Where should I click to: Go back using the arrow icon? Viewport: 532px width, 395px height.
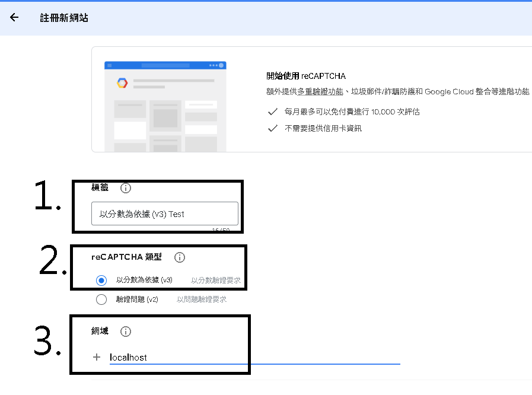pyautogui.click(x=14, y=18)
